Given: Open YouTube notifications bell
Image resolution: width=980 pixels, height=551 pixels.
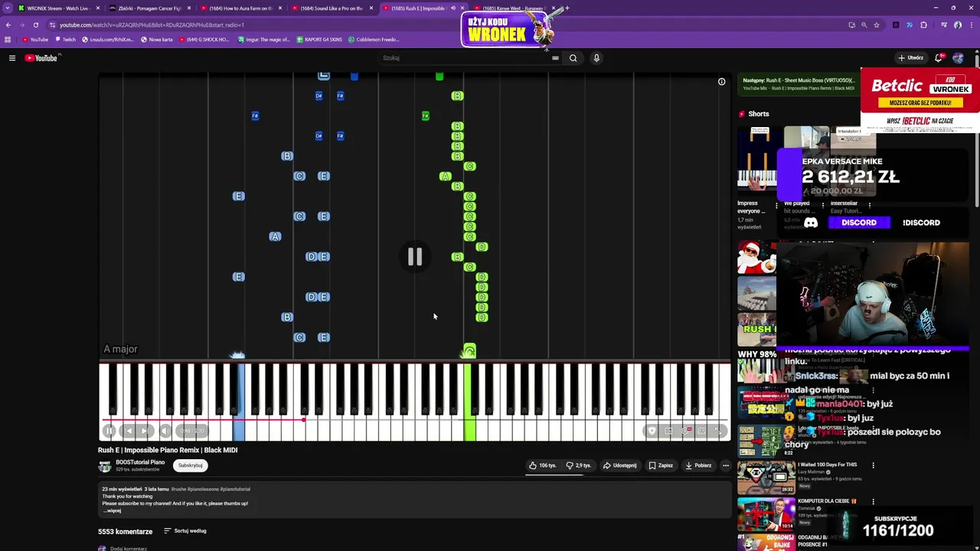Looking at the screenshot, I should 939,57.
